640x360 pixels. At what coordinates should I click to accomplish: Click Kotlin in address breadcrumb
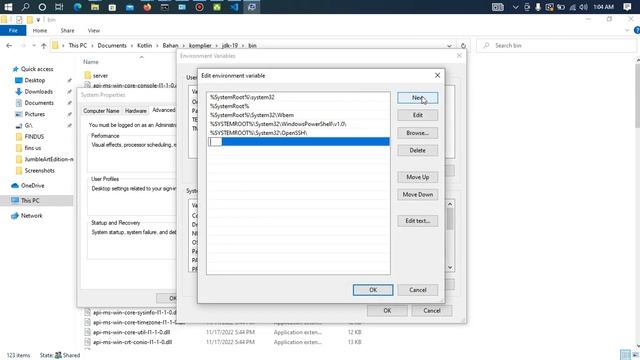click(x=144, y=46)
